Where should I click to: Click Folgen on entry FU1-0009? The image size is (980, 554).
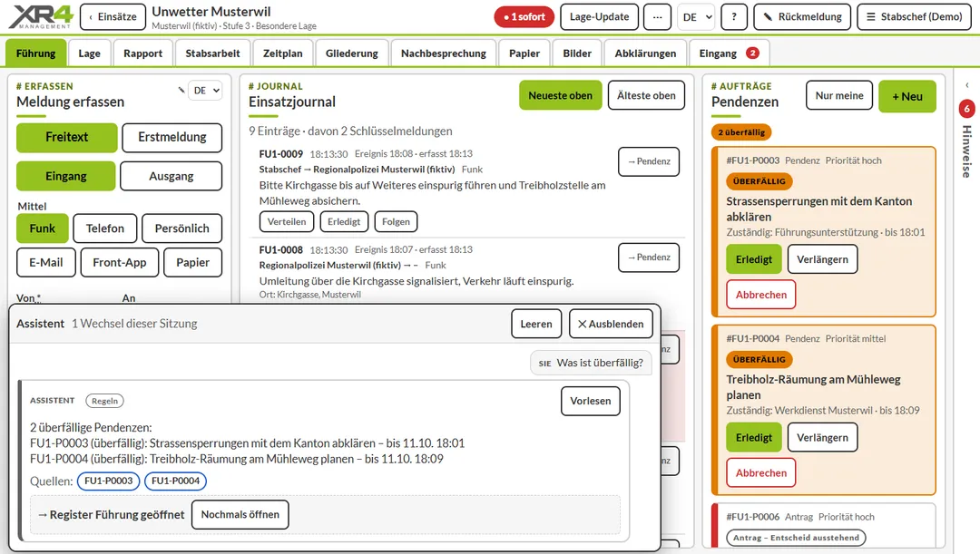click(397, 222)
